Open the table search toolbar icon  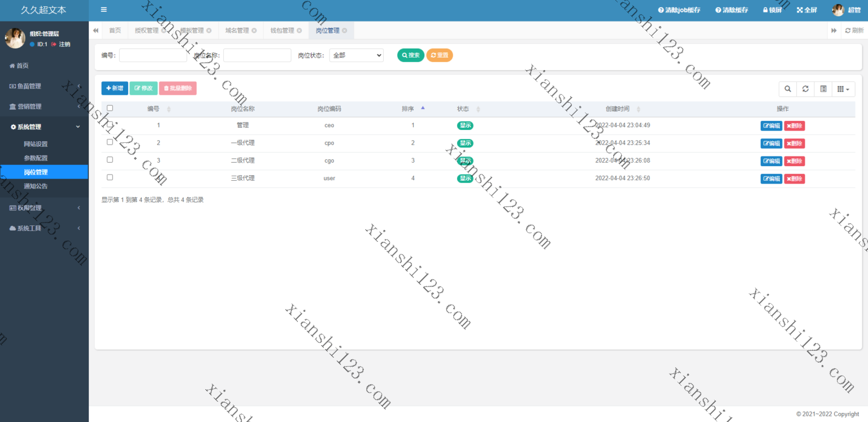click(788, 89)
